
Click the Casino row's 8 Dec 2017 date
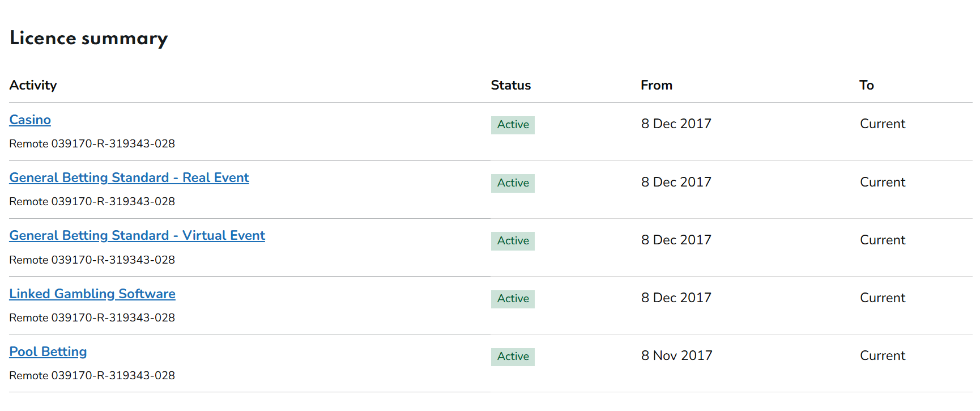[676, 124]
